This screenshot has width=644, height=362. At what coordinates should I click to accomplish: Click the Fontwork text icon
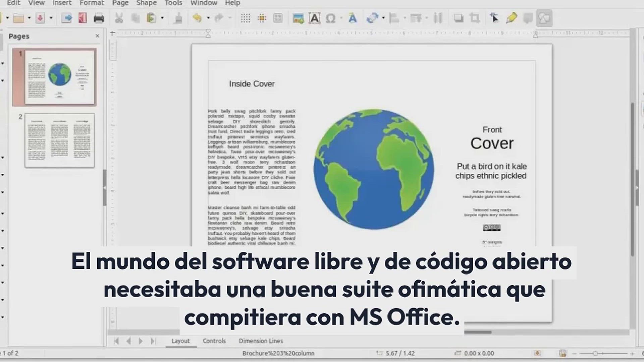coord(352,18)
